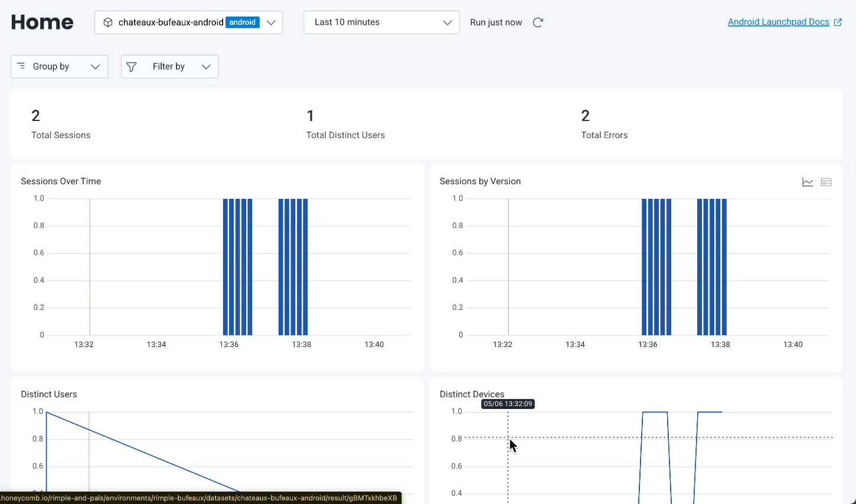
Task: Click the 13:36 bar group in Sessions by Version
Action: click(656, 267)
